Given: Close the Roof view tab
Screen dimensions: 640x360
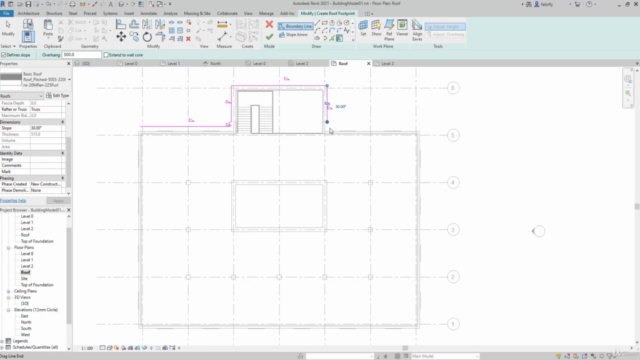Looking at the screenshot, I should [368, 64].
